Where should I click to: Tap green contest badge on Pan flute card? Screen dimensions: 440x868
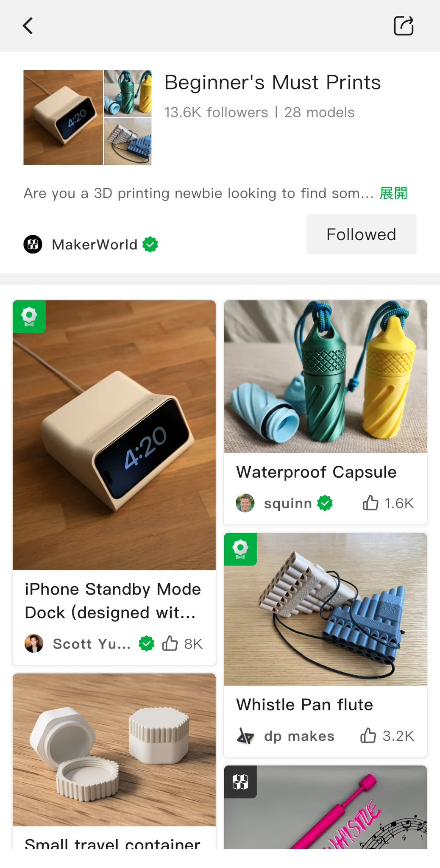240,549
